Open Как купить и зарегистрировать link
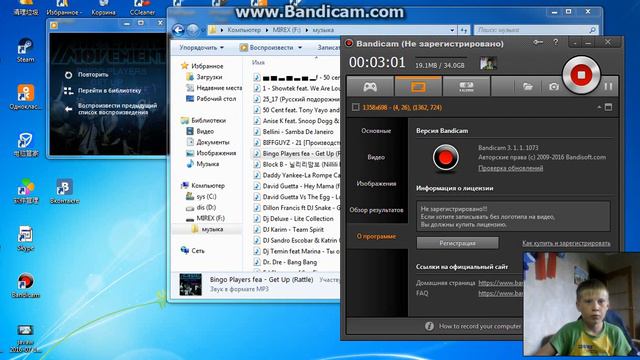 (x=566, y=243)
